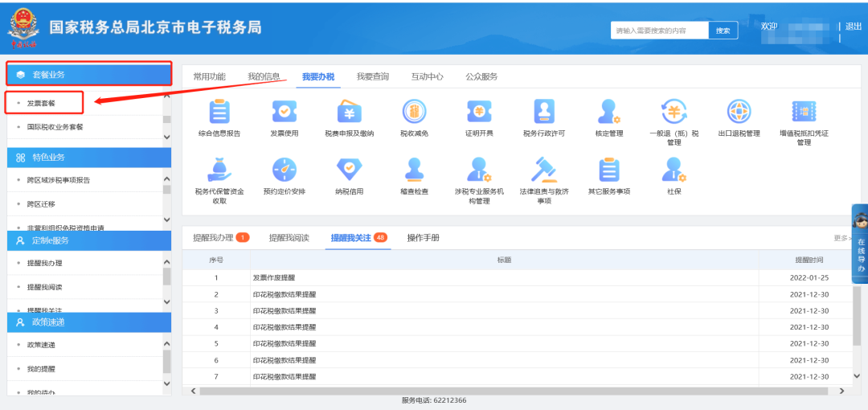Click reminders table vertical scroll down arrow

point(857,375)
